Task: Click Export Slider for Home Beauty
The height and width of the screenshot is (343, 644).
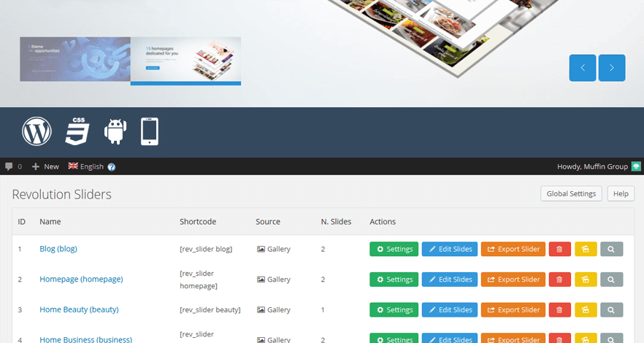Action: point(513,310)
